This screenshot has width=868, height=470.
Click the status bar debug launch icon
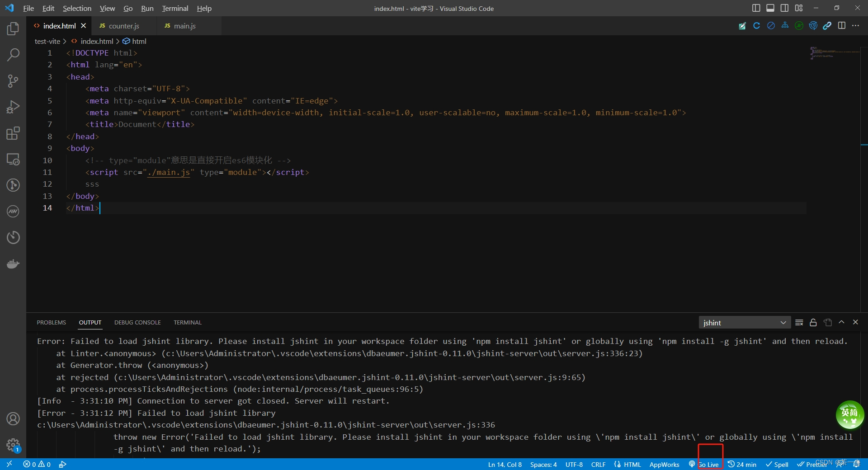tap(63, 465)
